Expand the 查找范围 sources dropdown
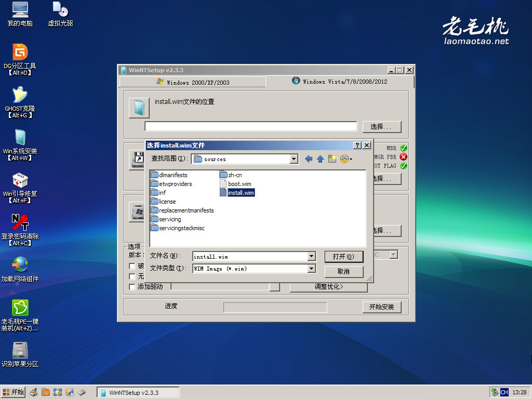This screenshot has width=532, height=399. 294,159
